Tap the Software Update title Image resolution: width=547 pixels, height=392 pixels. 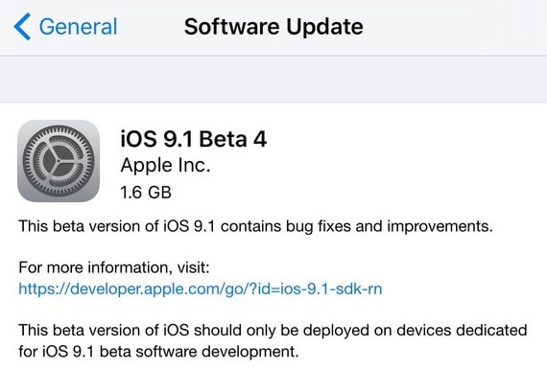(273, 27)
